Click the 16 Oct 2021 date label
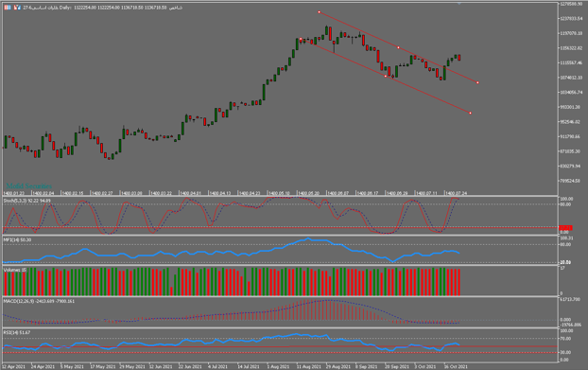 pos(456,366)
